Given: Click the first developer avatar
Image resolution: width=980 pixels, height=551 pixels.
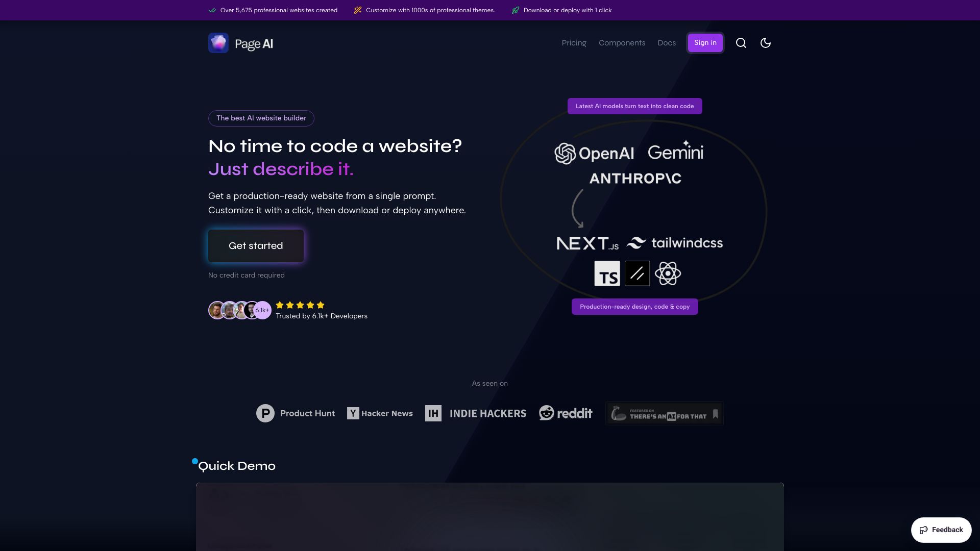Looking at the screenshot, I should click(217, 310).
